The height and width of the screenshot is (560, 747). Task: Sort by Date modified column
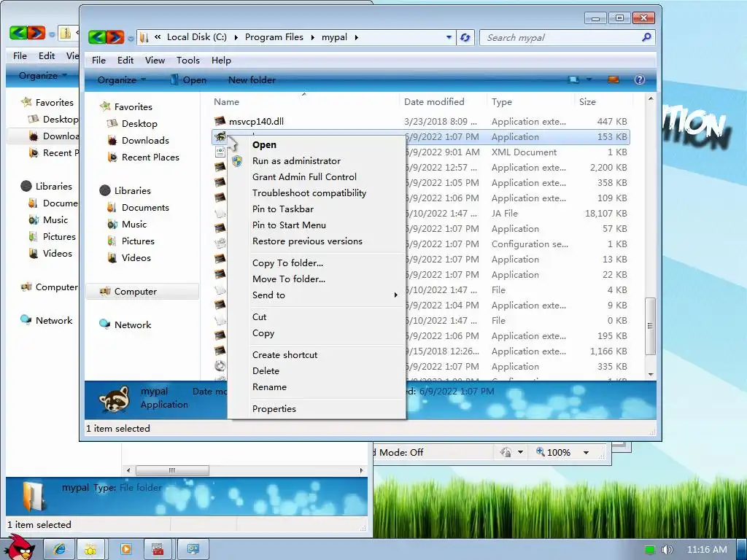443,102
